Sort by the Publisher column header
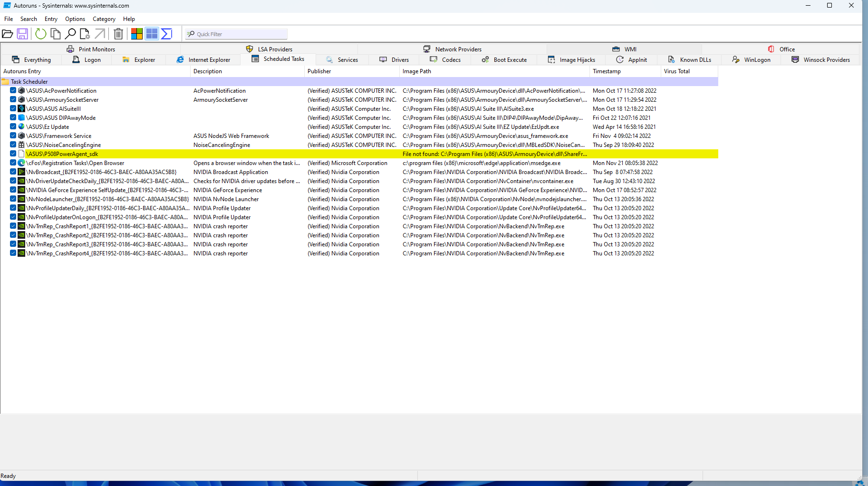The image size is (868, 486). (x=352, y=71)
